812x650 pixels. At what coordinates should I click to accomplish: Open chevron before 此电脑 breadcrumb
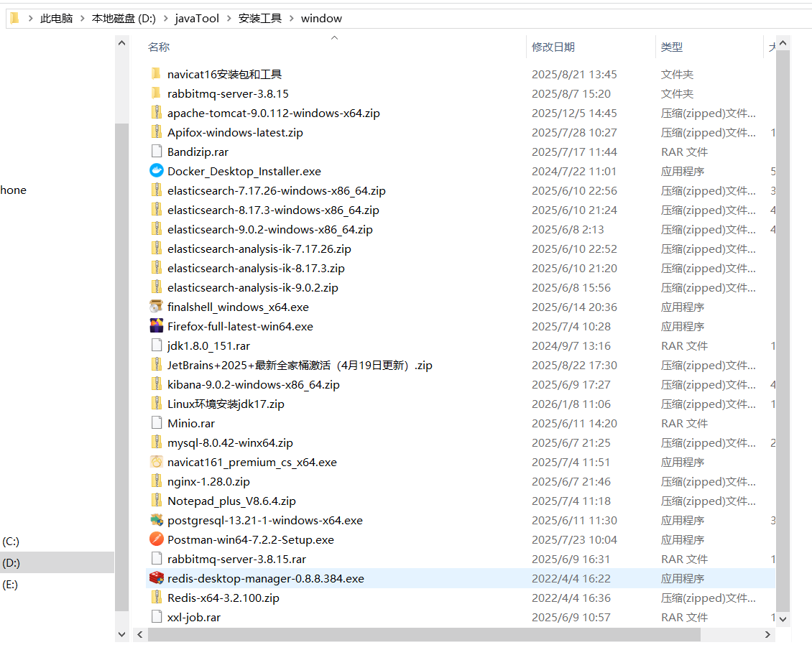tap(31, 19)
